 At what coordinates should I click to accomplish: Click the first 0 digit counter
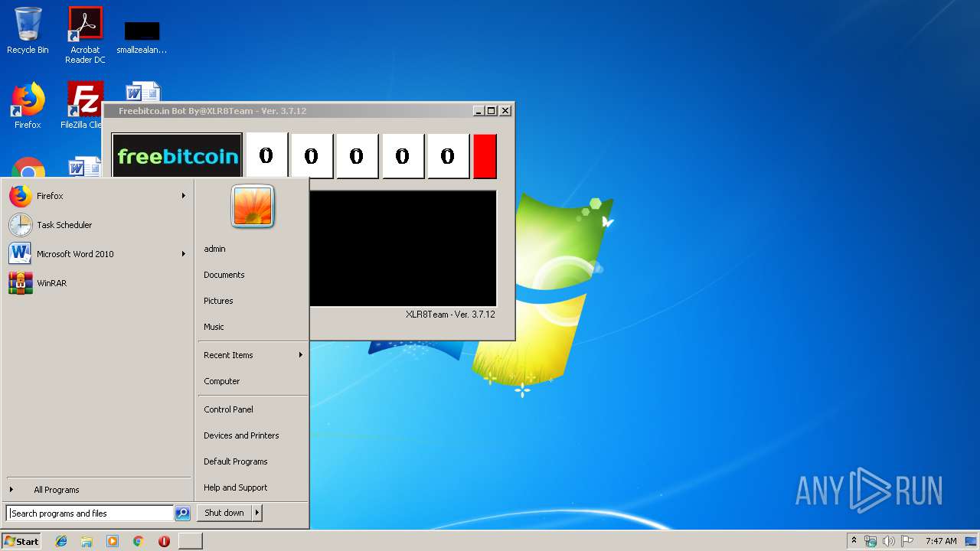[x=266, y=156]
